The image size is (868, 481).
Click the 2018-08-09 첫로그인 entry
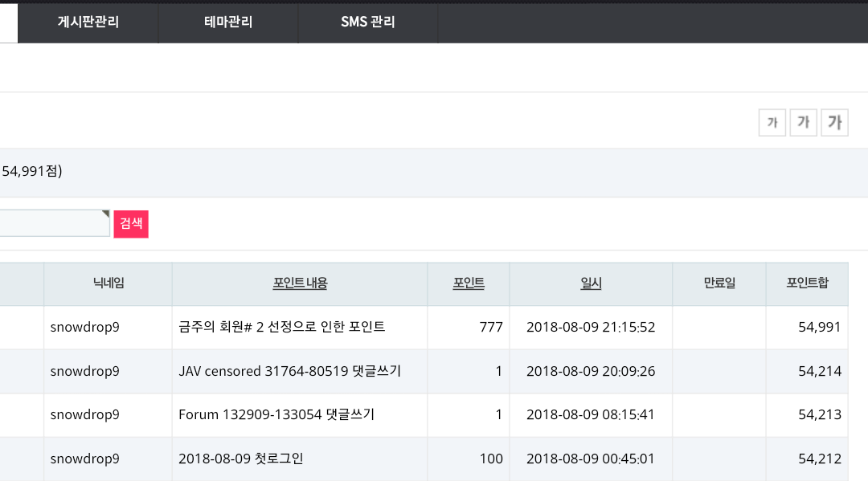241,459
